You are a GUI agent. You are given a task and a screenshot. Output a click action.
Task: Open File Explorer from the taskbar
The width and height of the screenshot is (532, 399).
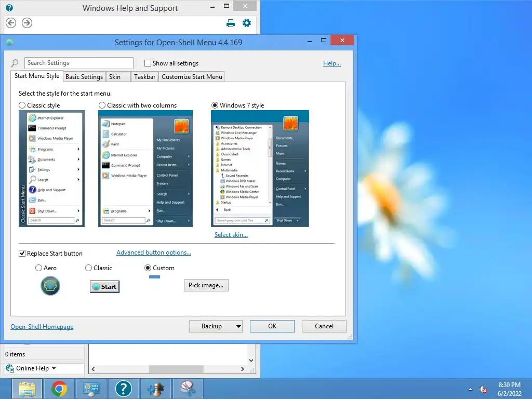point(27,389)
